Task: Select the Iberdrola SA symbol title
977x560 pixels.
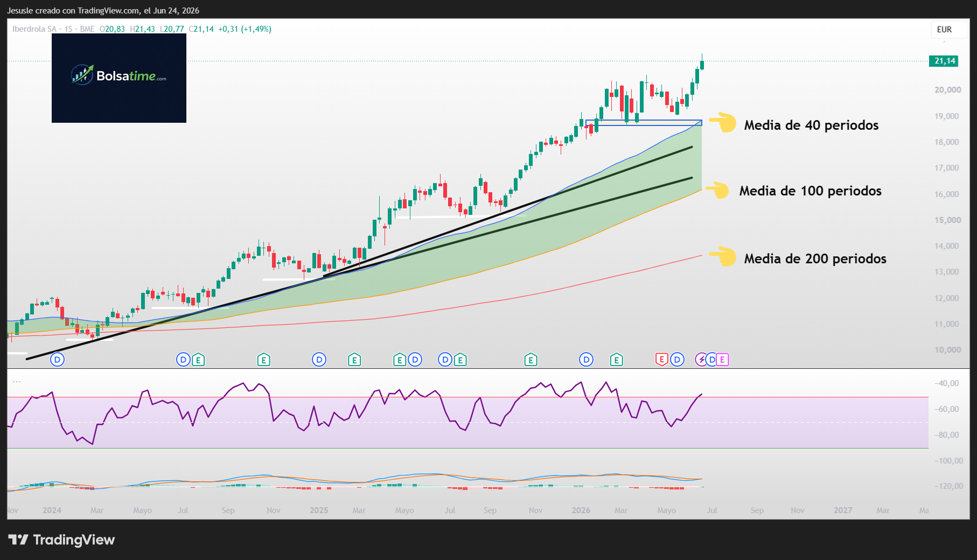Action: pos(34,29)
